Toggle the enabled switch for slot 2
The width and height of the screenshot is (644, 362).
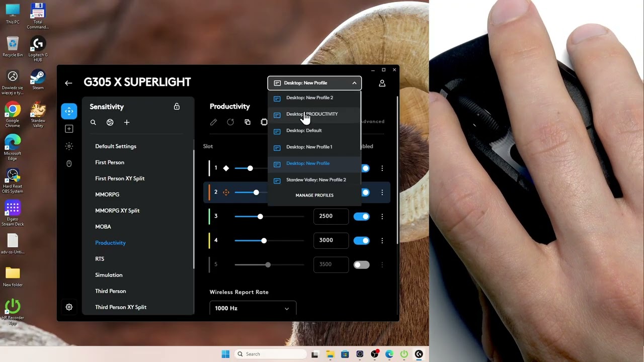pos(365,193)
